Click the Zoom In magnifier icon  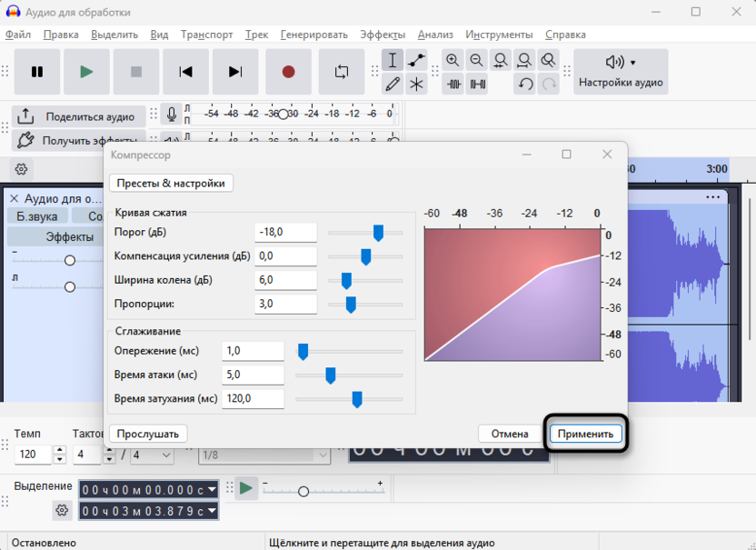tap(453, 61)
